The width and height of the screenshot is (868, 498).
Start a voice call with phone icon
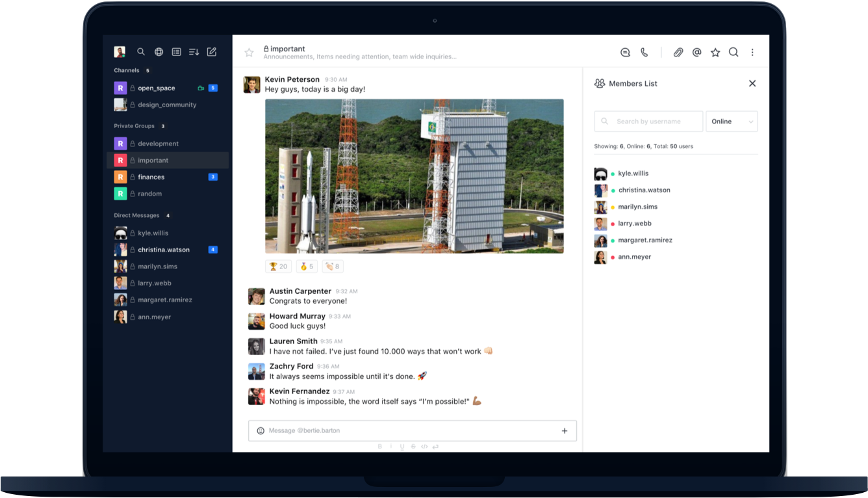click(x=645, y=53)
